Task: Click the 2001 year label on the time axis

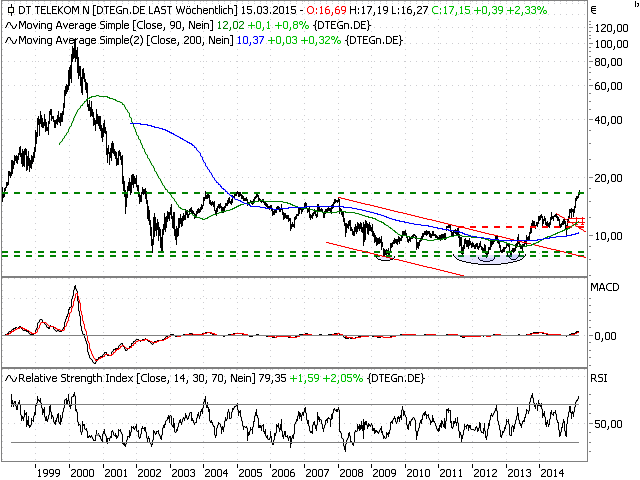Action: coord(116,473)
